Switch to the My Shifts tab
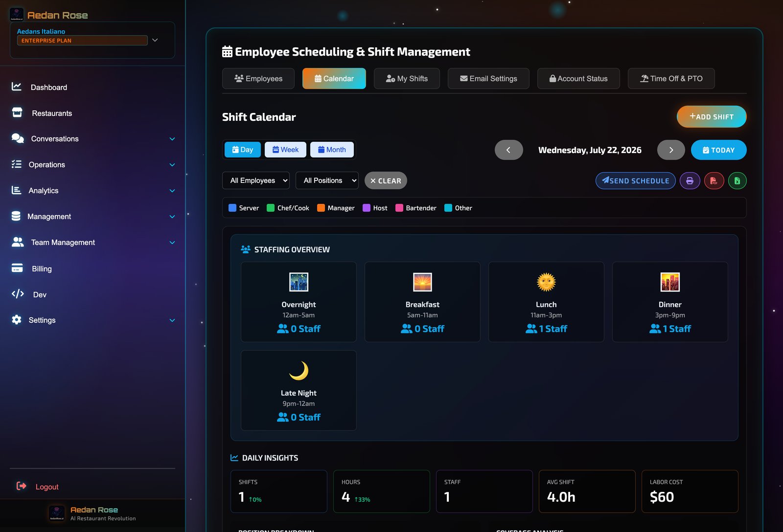The image size is (783, 532). [407, 78]
